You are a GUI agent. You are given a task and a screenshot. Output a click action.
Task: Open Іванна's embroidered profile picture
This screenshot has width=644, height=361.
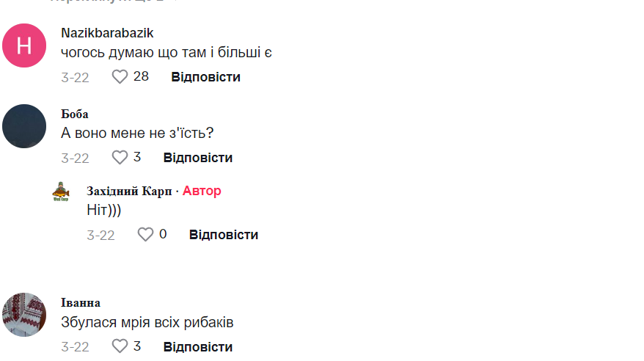pyautogui.click(x=24, y=315)
